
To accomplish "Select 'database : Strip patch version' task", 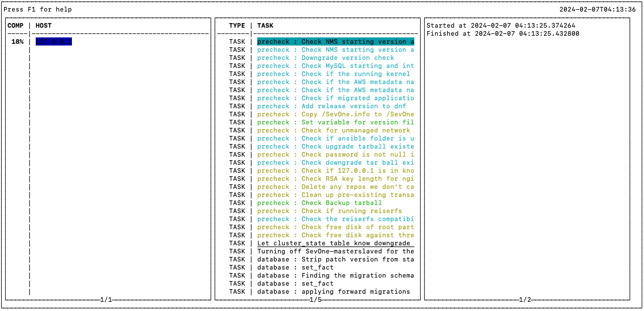I will (336, 259).
